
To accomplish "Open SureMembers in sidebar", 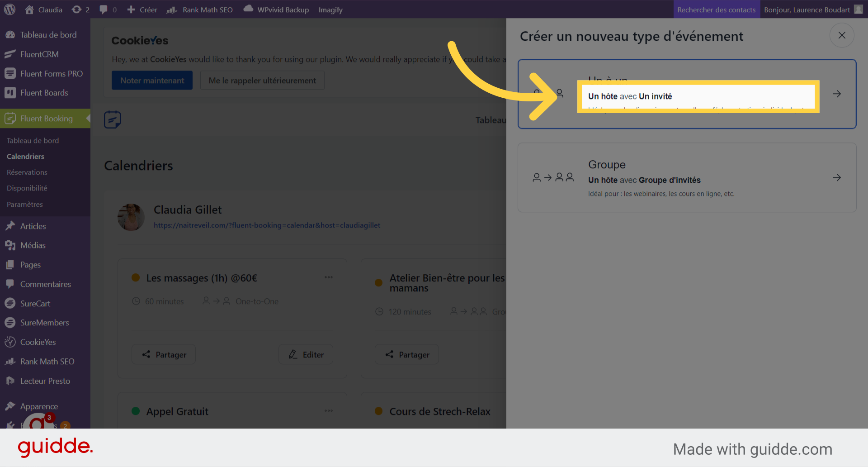I will click(45, 323).
